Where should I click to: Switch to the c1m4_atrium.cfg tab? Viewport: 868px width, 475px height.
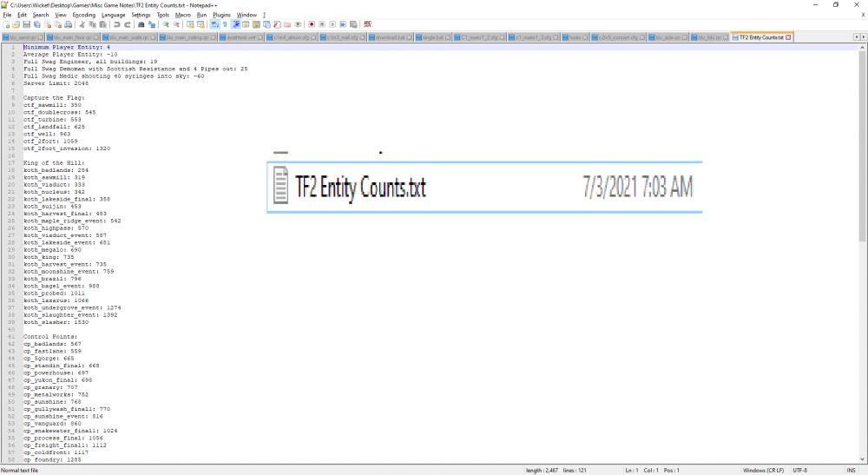292,37
